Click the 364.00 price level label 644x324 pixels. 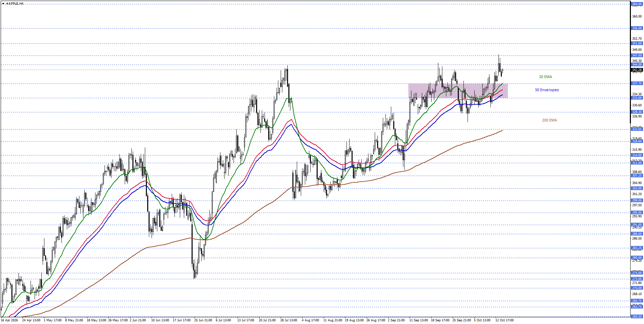coord(637,4)
